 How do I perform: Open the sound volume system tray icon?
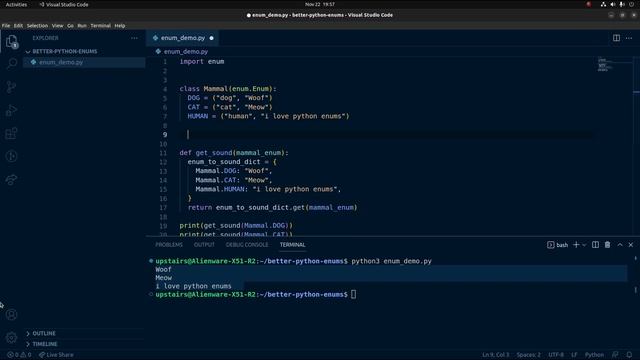coord(613,4)
